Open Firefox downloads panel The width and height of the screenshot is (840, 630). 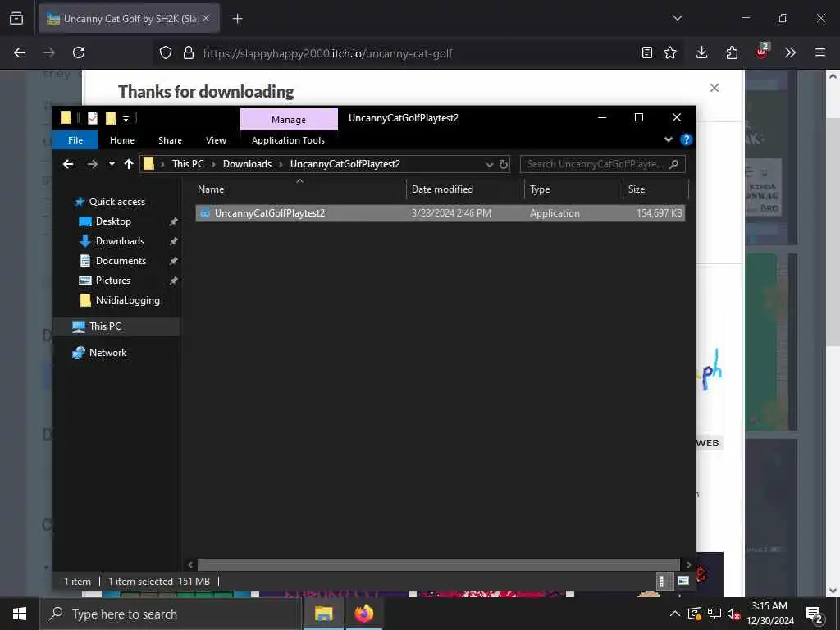click(702, 52)
